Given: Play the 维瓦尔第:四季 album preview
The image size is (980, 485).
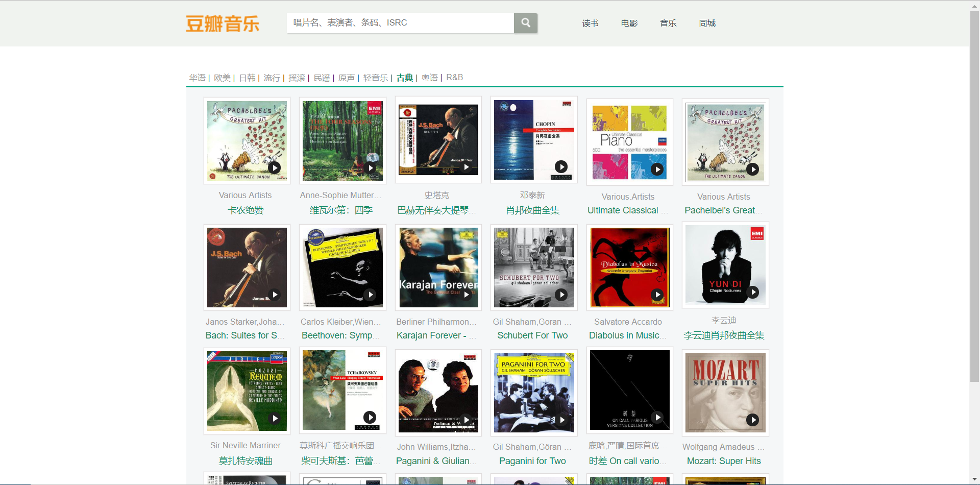Looking at the screenshot, I should pos(371,167).
